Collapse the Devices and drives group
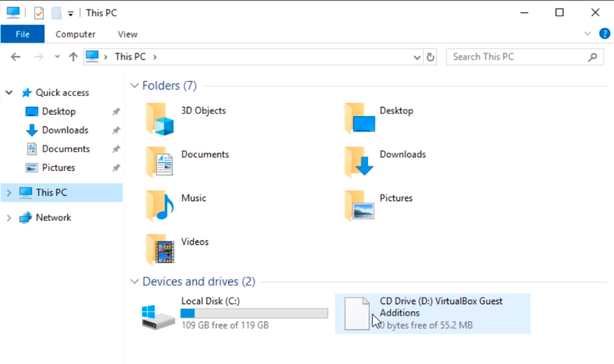Screen dimensions: 614x364 (x=134, y=282)
